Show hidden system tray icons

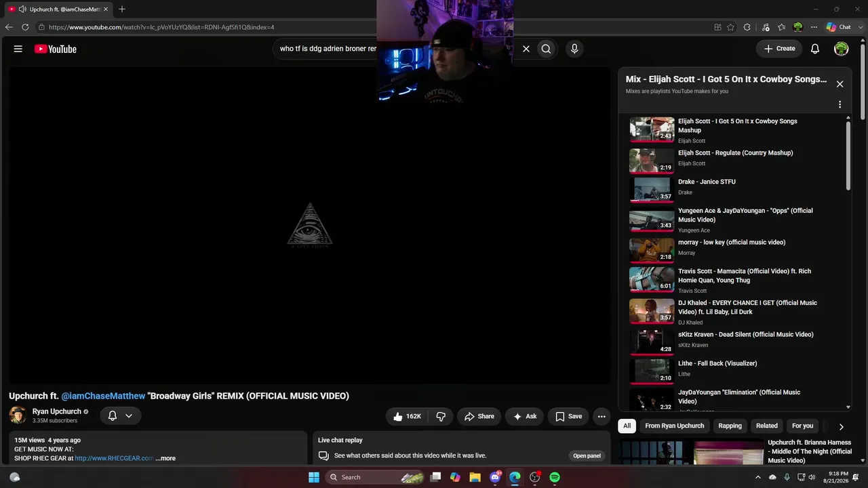pyautogui.click(x=758, y=477)
